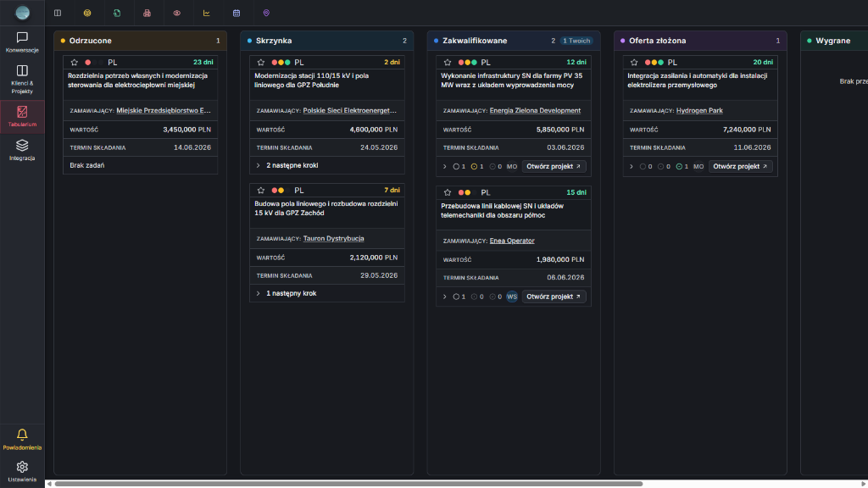Click the board columns layout icon in toolbar
Image resolution: width=868 pixels, height=488 pixels.
point(58,13)
